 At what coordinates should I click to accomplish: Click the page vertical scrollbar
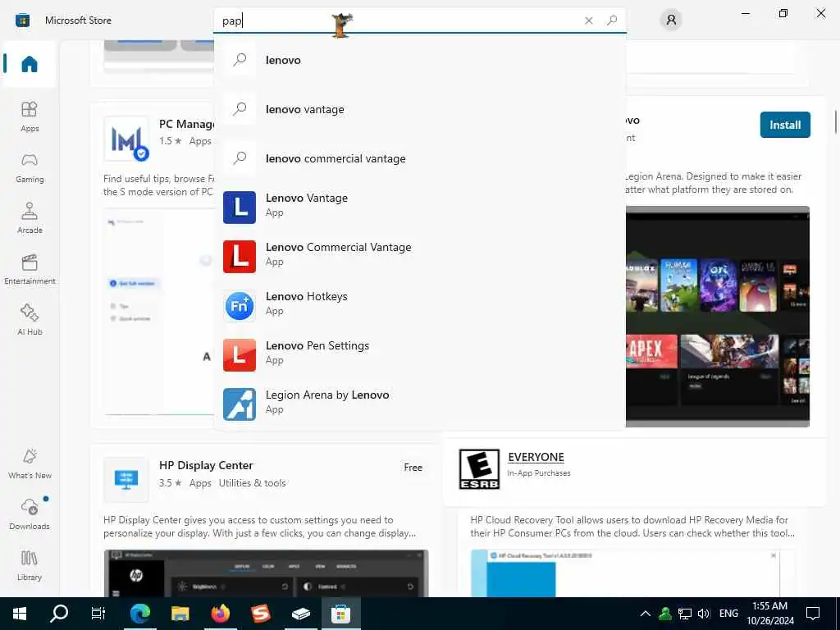[835, 122]
